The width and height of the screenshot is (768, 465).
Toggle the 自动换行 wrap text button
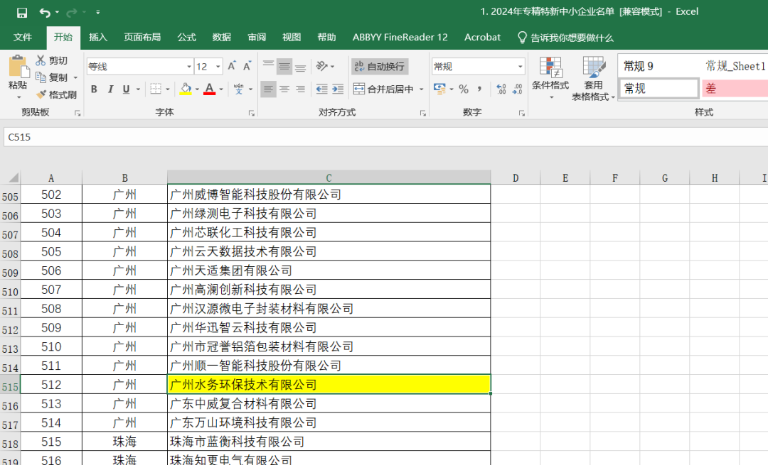pos(380,66)
